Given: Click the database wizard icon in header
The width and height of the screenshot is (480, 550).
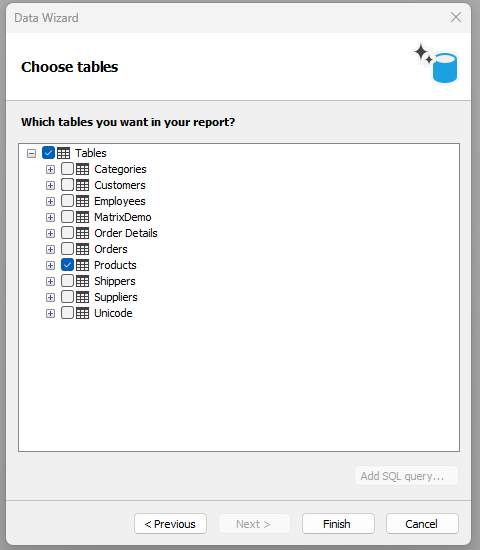Looking at the screenshot, I should [x=436, y=63].
